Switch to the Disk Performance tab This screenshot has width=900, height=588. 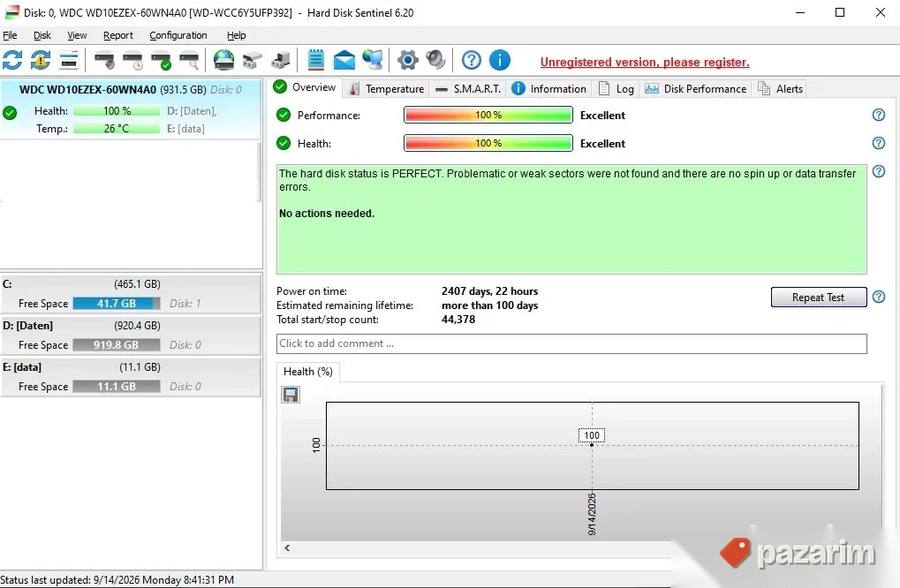pyautogui.click(x=696, y=89)
